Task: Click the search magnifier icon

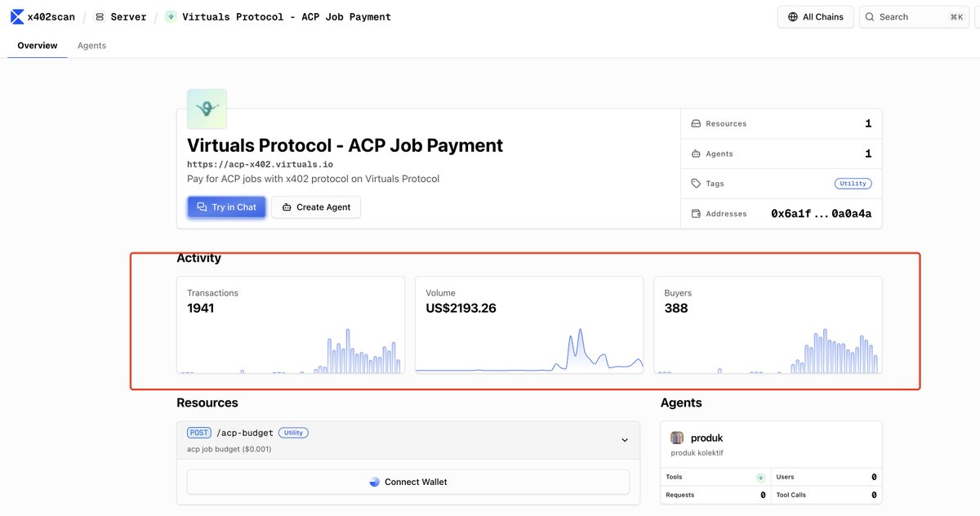Action: [869, 16]
